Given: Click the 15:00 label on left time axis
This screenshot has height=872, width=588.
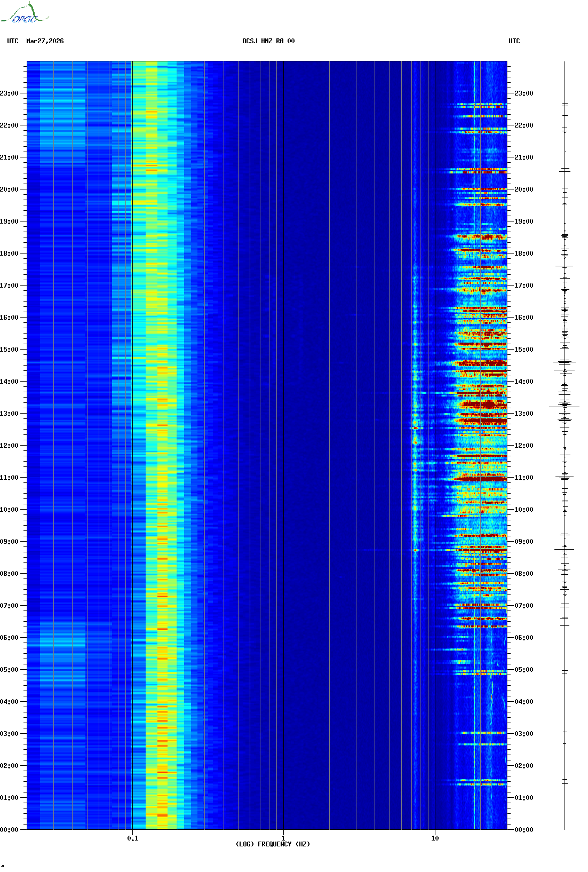Looking at the screenshot, I should (x=9, y=350).
